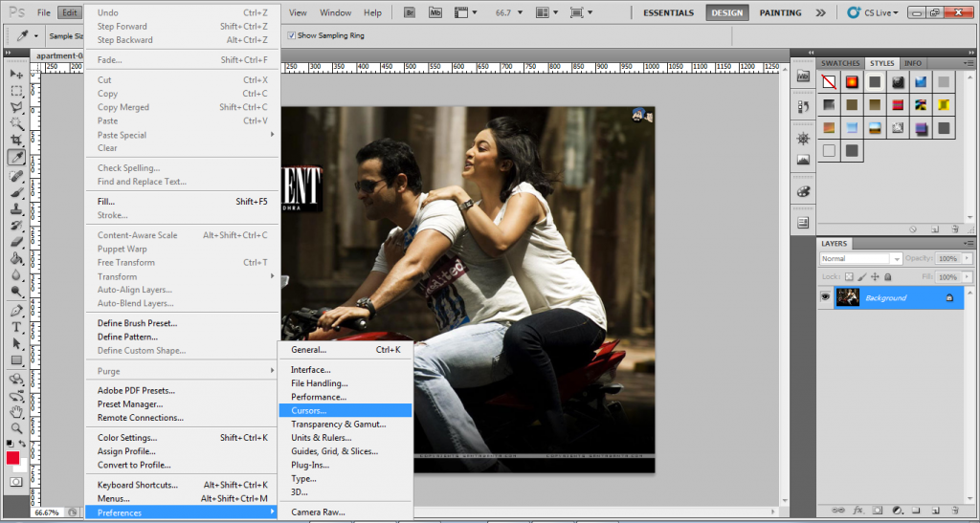Screen dimensions: 980x523
Task: Switch to the ESSENTIALS workspace
Action: pos(668,12)
